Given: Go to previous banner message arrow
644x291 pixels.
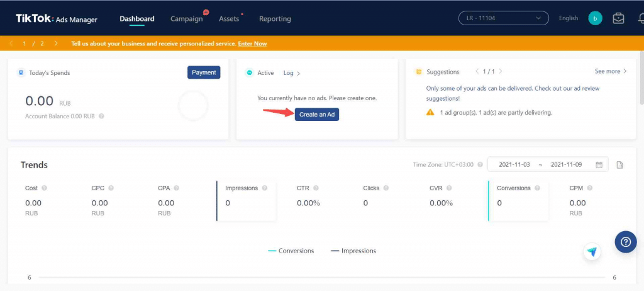Looking at the screenshot, I should [11, 43].
